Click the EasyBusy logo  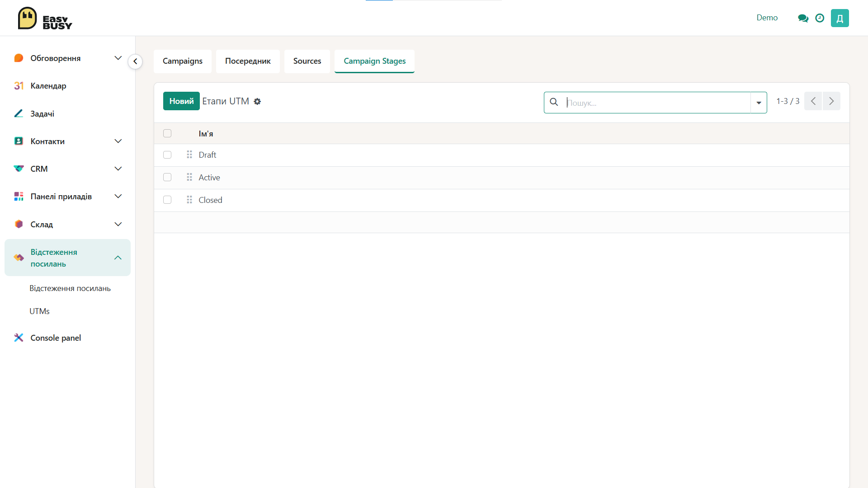tap(45, 19)
